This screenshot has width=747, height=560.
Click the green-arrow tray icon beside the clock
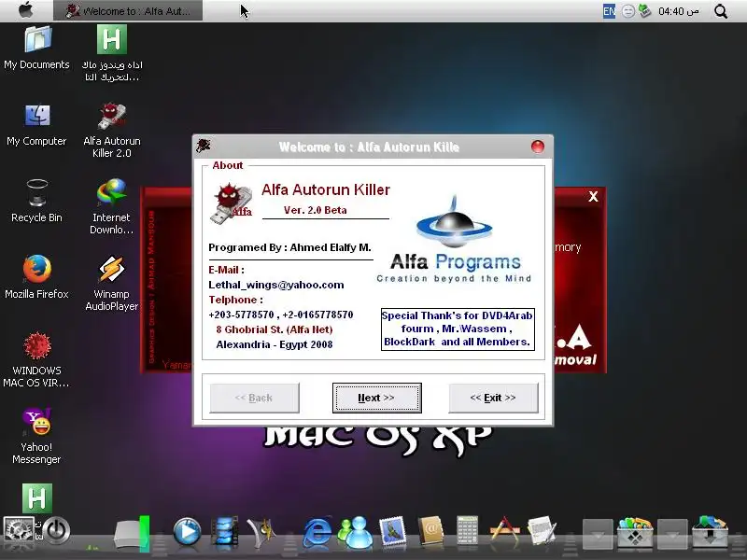[645, 11]
